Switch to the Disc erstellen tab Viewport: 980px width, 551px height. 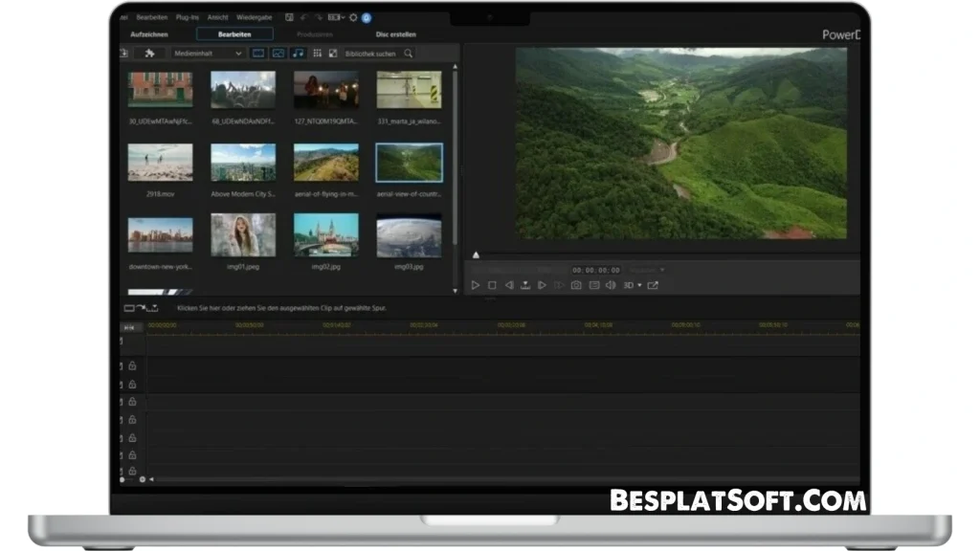395,34
